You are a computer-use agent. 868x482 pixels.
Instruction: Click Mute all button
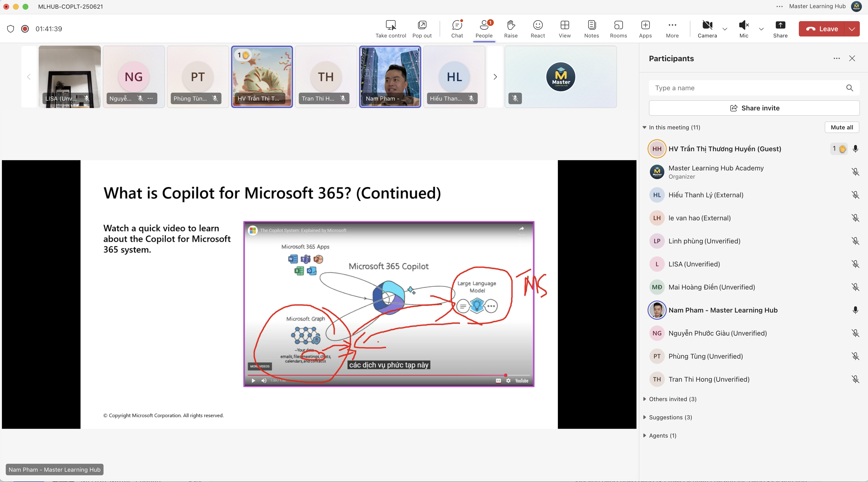click(x=842, y=127)
